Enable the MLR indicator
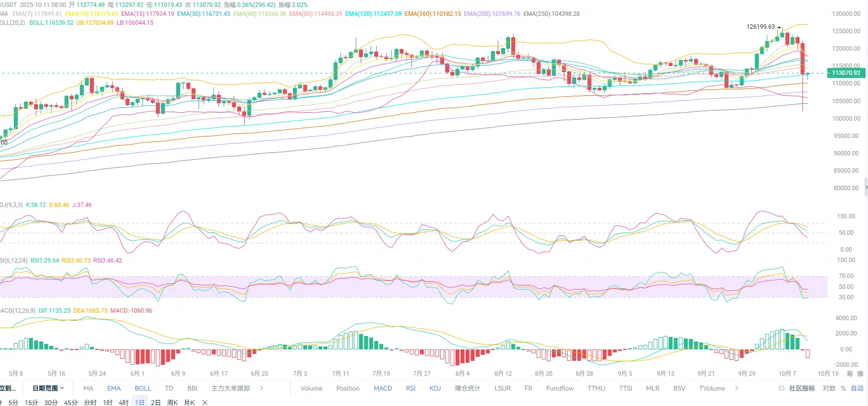The image size is (868, 406). [x=653, y=388]
